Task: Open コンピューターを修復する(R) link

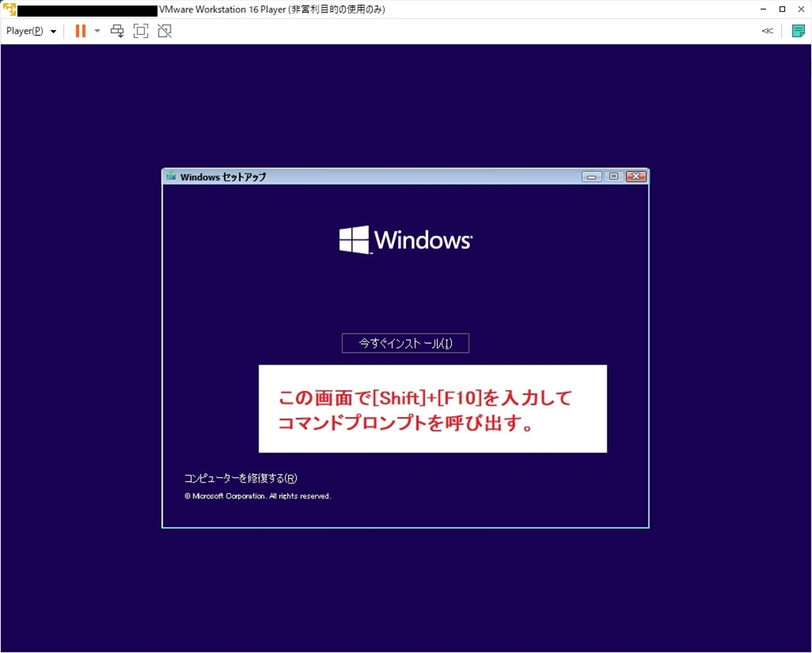Action: click(x=241, y=478)
